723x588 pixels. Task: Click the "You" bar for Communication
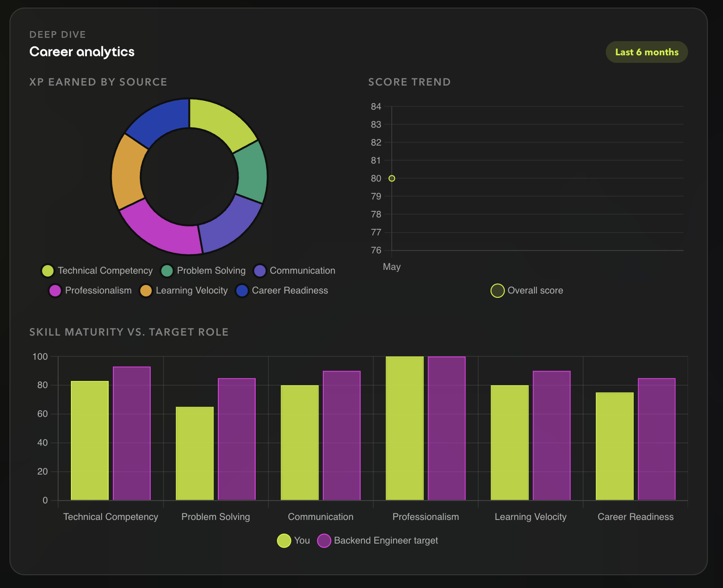[x=300, y=443]
